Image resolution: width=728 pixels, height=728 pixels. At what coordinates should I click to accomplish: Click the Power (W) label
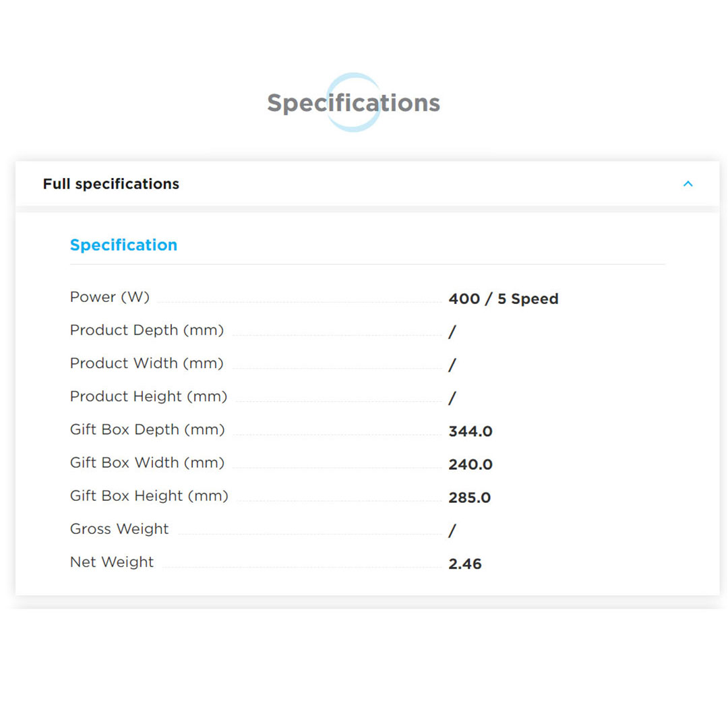pos(110,297)
